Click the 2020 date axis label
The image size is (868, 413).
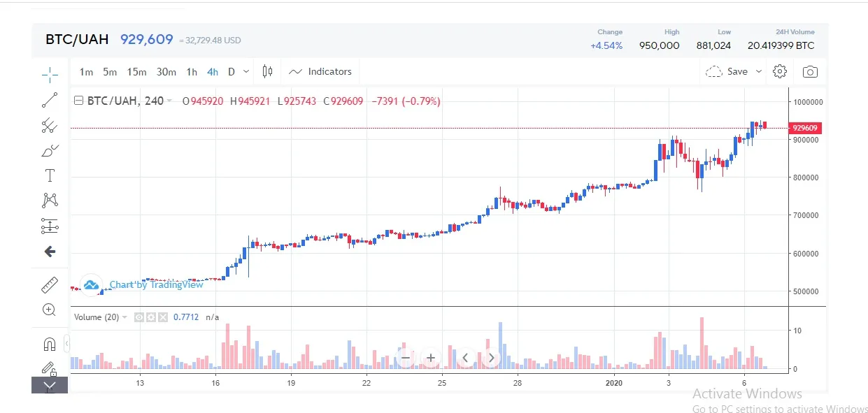(613, 383)
